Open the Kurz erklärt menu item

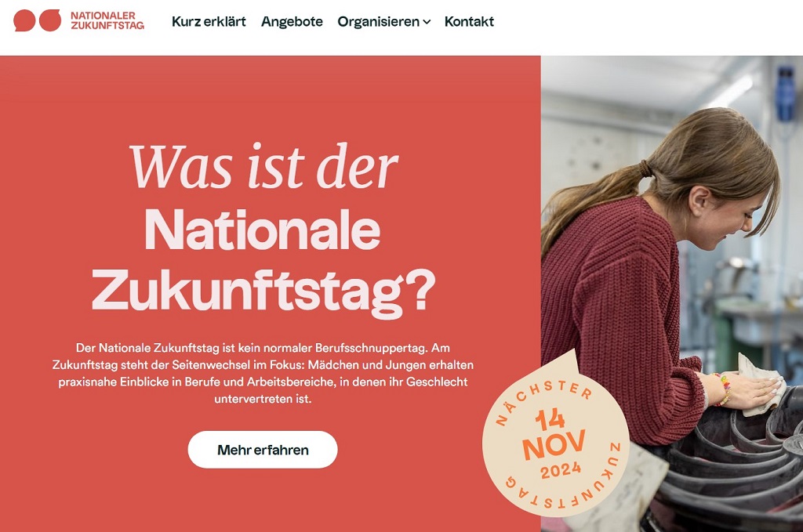[209, 21]
